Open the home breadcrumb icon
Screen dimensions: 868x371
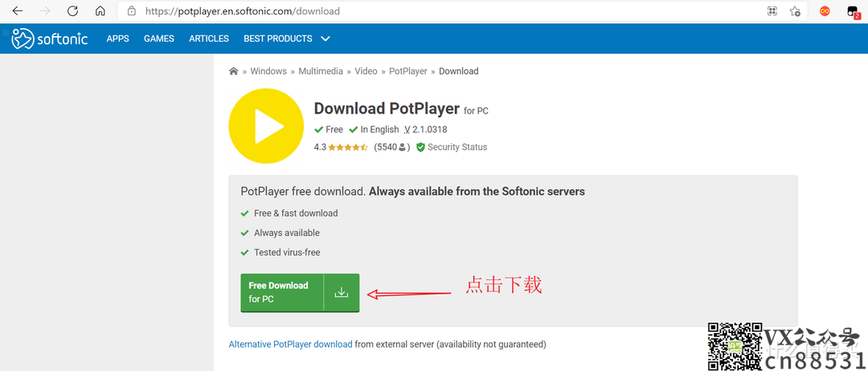pos(234,72)
